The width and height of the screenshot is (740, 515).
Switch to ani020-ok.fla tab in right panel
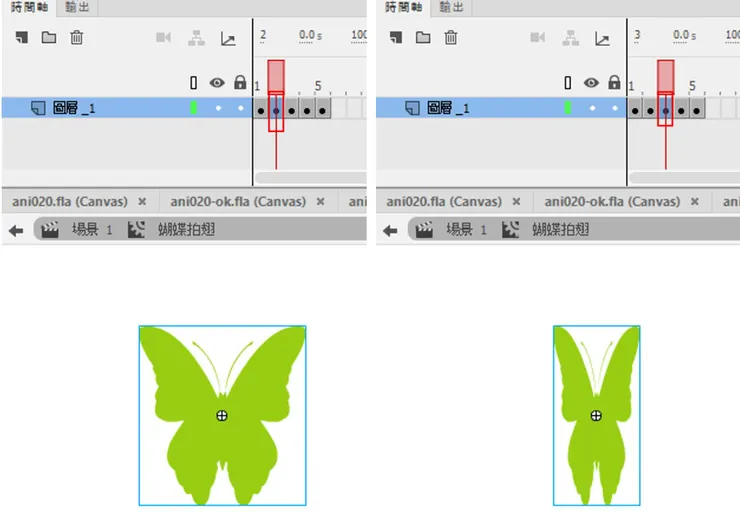pyautogui.click(x=612, y=202)
